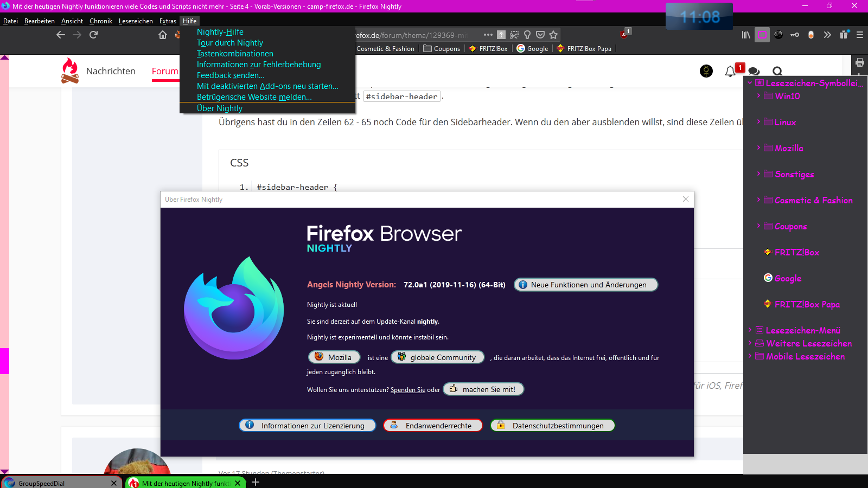Save the page to Pocket
The width and height of the screenshot is (868, 488).
pos(540,35)
